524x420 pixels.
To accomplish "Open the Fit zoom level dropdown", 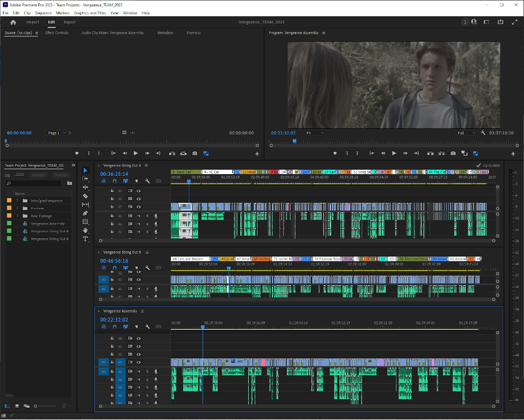I will coord(315,133).
